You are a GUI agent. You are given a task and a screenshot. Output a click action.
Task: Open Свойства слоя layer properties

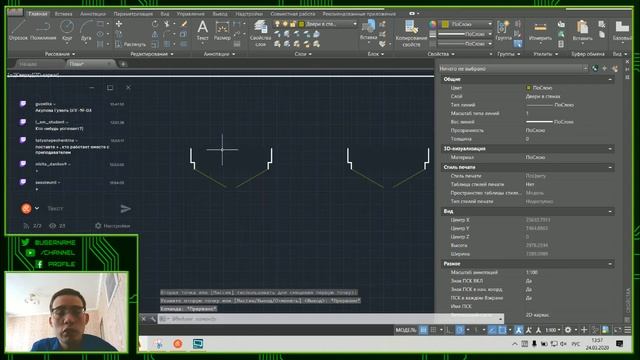[x=260, y=33]
